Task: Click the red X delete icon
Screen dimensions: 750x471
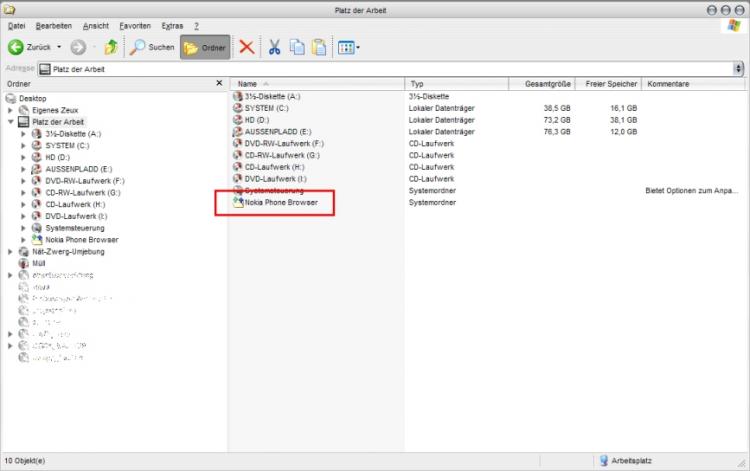Action: (x=247, y=47)
